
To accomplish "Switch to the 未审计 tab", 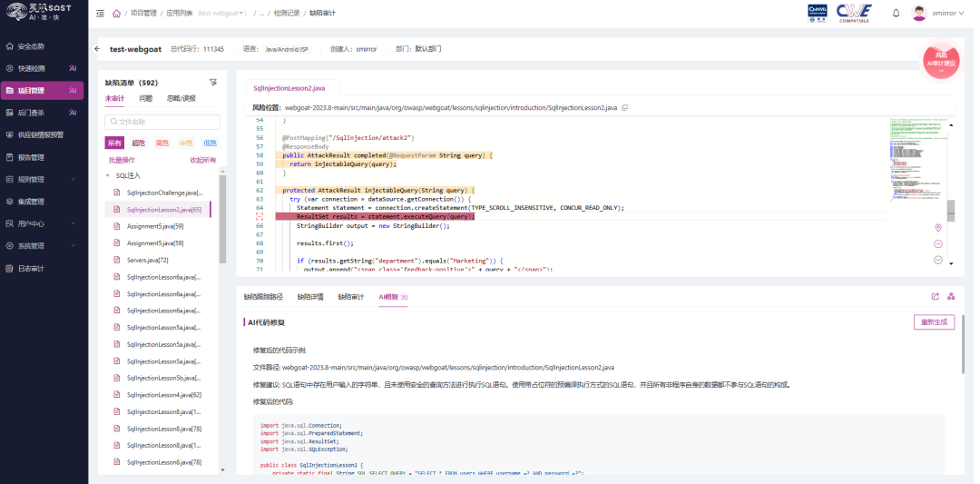I will [x=115, y=98].
